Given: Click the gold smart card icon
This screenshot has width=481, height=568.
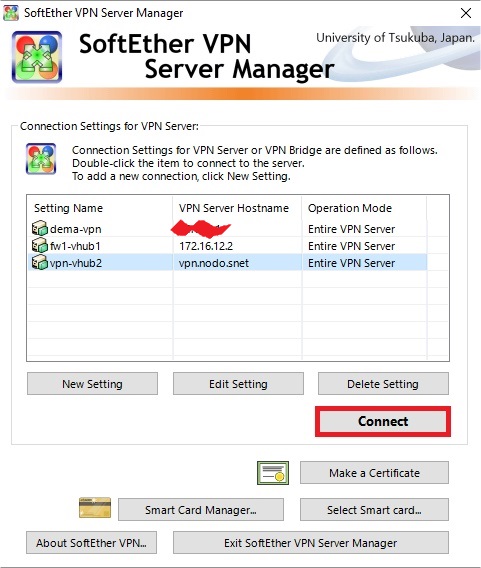Looking at the screenshot, I should [95, 508].
